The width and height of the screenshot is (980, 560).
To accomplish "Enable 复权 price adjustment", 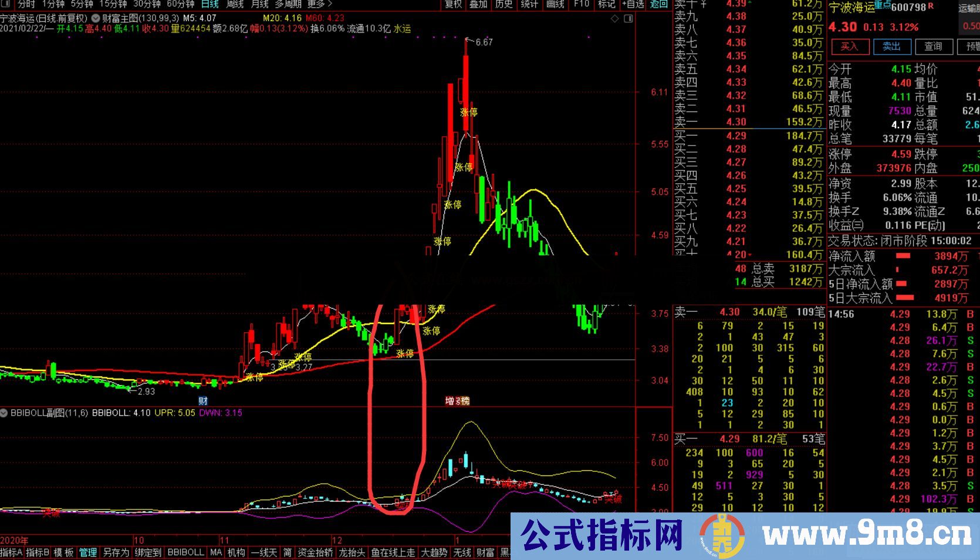I will 452,5.
